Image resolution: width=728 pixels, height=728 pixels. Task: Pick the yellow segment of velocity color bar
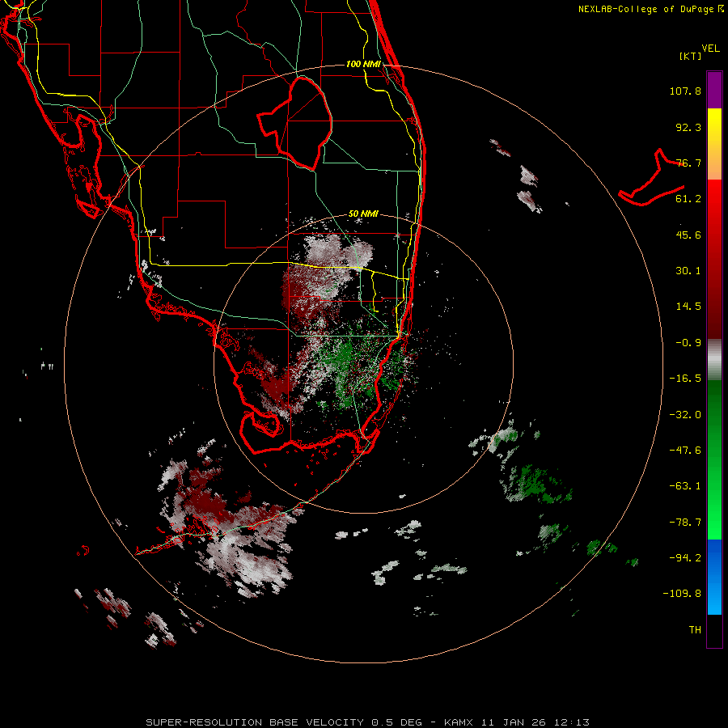(x=714, y=126)
